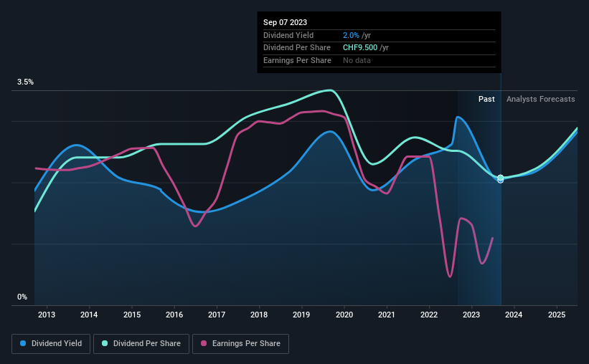
Task: Select the 2017 x-axis label
Action: tap(217, 315)
